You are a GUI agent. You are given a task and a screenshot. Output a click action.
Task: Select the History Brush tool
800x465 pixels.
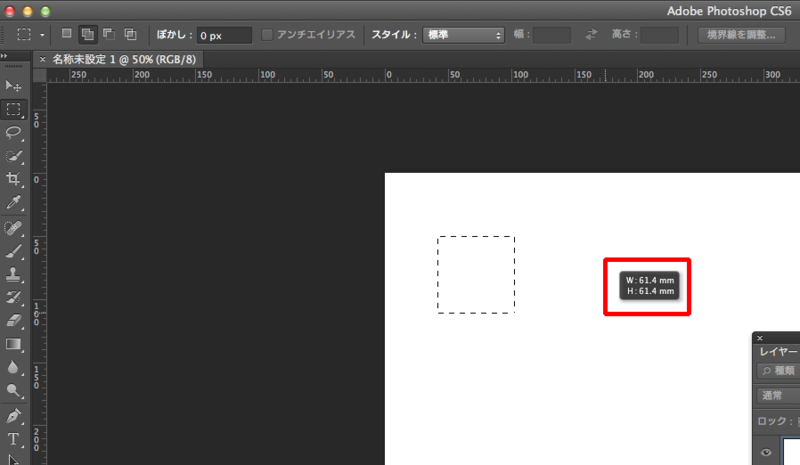[x=13, y=297]
